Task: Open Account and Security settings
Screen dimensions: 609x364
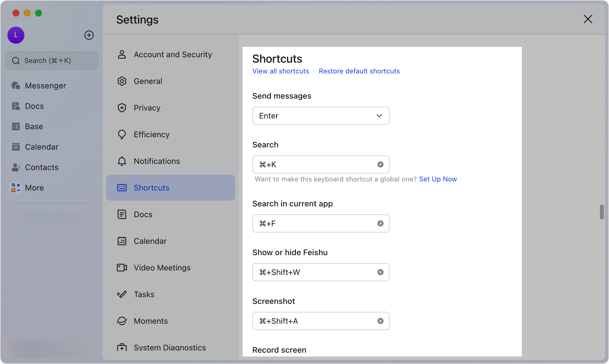Action: [173, 54]
